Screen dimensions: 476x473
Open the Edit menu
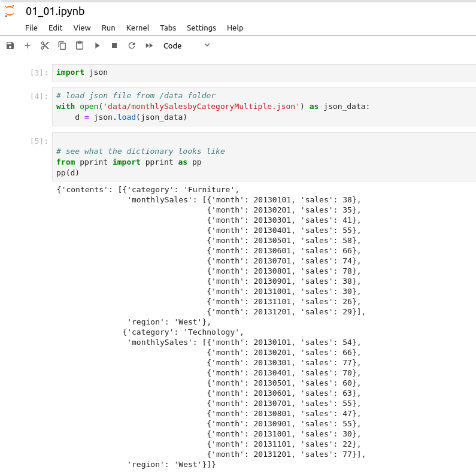coord(55,28)
